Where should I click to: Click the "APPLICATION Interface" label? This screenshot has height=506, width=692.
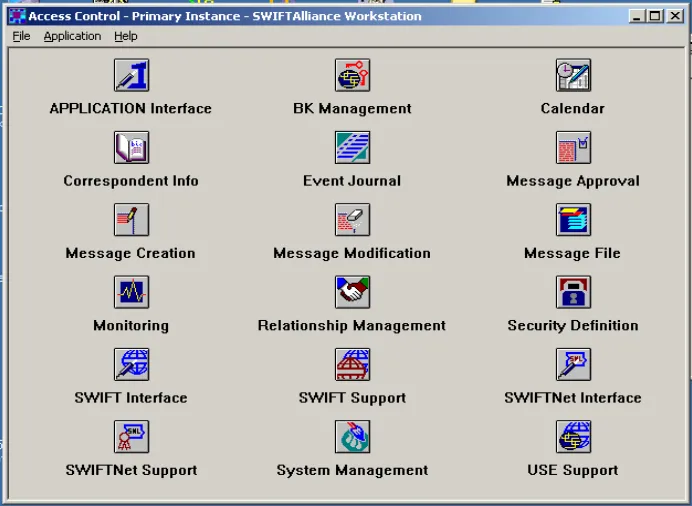point(131,109)
